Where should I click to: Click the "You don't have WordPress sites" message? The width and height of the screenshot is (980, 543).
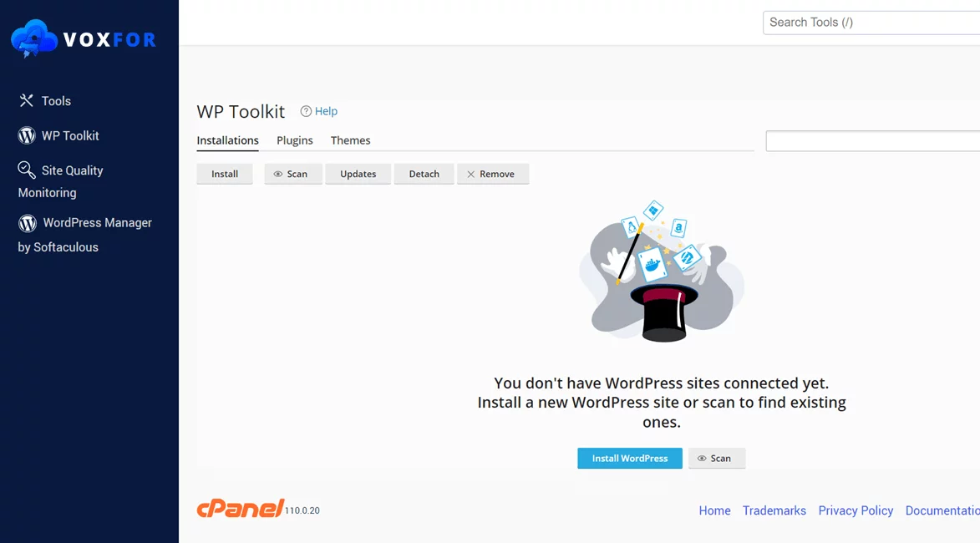tap(661, 403)
